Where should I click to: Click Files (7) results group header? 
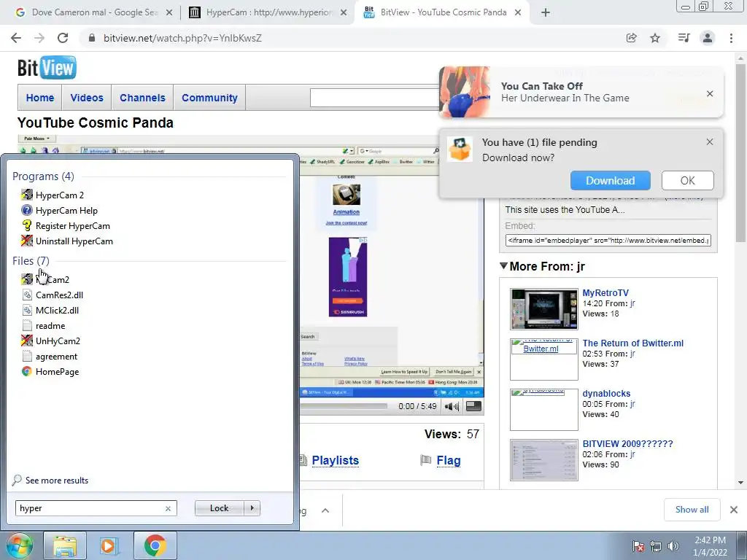pyautogui.click(x=31, y=260)
